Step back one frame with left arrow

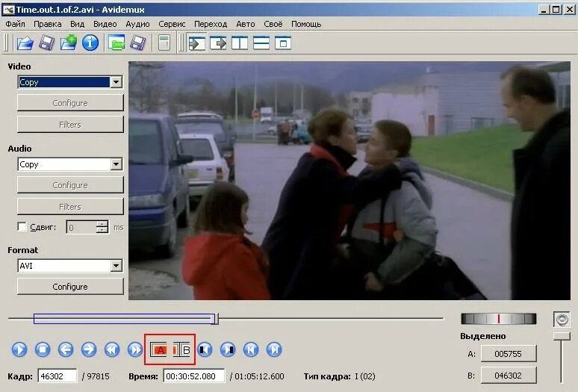(66, 349)
